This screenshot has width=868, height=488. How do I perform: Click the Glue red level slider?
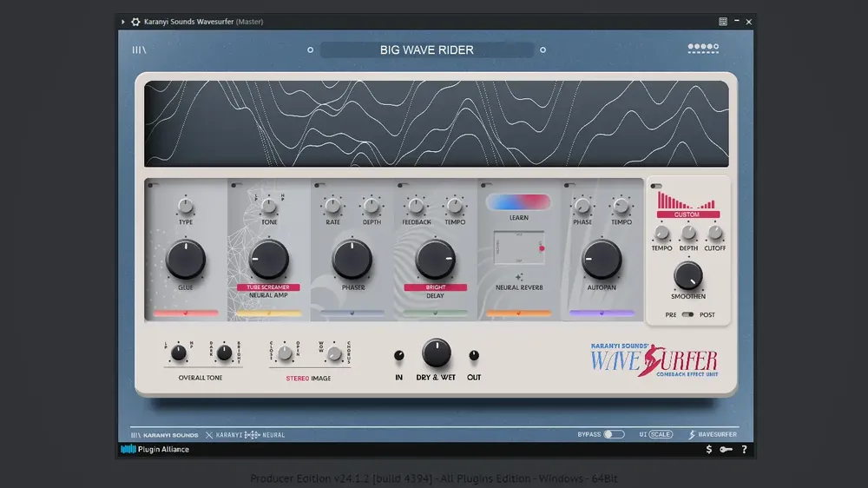[186, 313]
